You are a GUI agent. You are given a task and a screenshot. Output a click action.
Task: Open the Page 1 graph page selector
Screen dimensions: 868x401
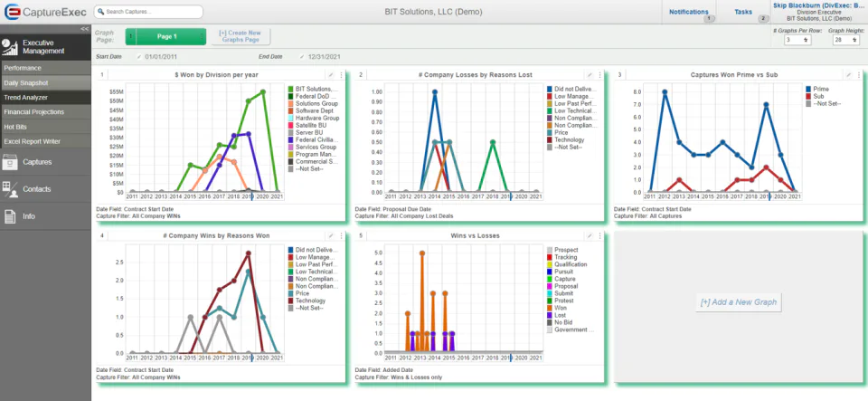coord(166,36)
